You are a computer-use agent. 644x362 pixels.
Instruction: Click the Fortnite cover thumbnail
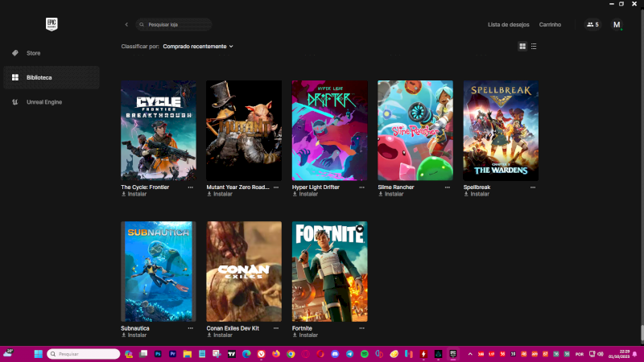(329, 271)
